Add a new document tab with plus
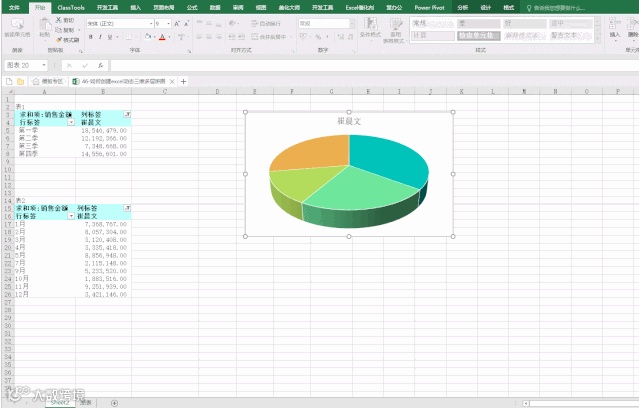Image resolution: width=639 pixels, height=408 pixels. pyautogui.click(x=183, y=82)
